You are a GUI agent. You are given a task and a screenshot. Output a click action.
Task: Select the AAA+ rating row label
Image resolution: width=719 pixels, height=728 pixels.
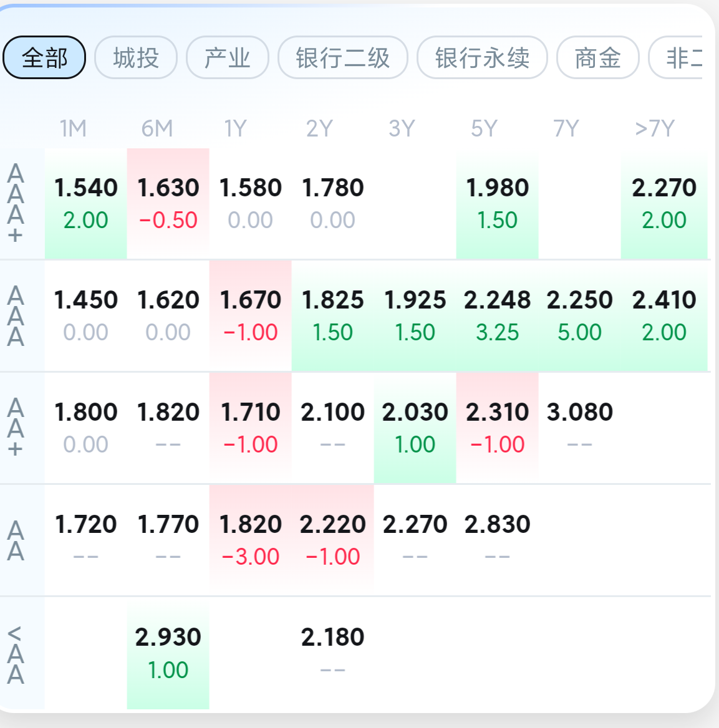[16, 203]
